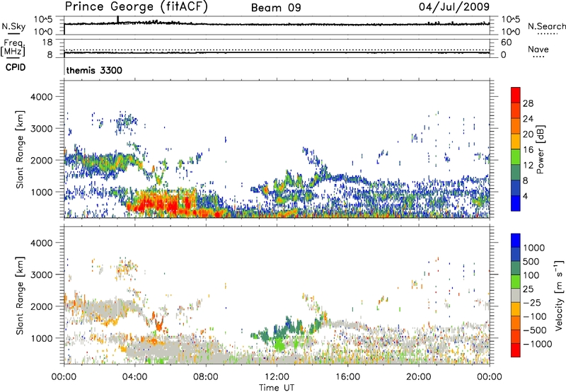Image resolution: width=566 pixels, height=392 pixels.
Task: Click the bright blue lowest Power colorbar swatch
Action: [516, 204]
